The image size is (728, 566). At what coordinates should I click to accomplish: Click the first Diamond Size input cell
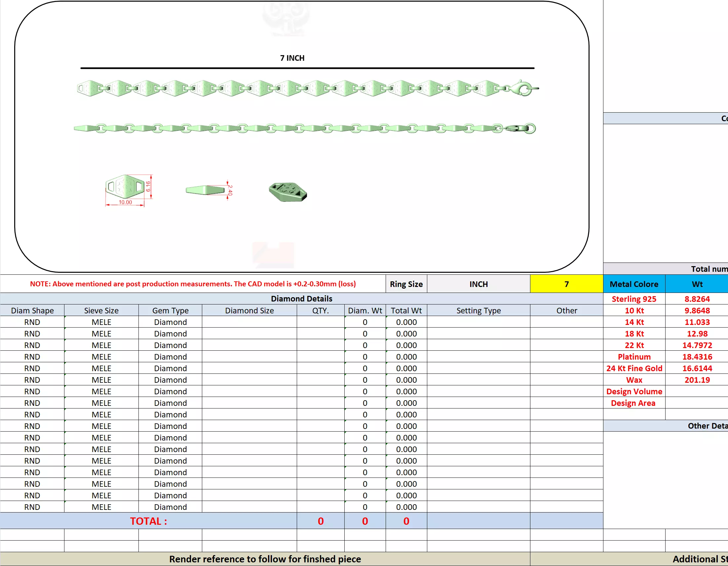point(249,322)
